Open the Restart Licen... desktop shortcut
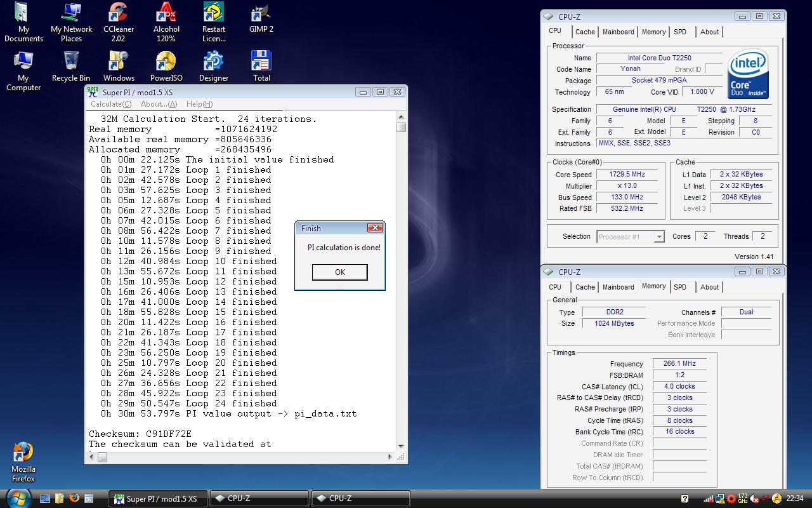Screen dimensions: 812x508 tap(214, 23)
